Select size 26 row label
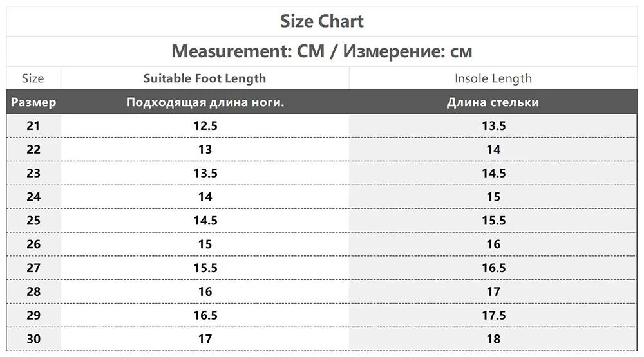Screen dimensions: 644x357 (33, 244)
